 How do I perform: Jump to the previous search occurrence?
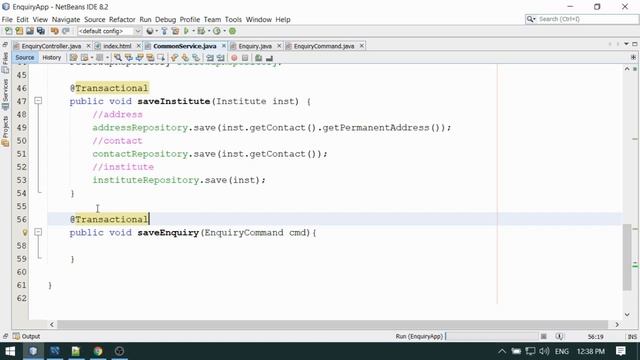129,58
